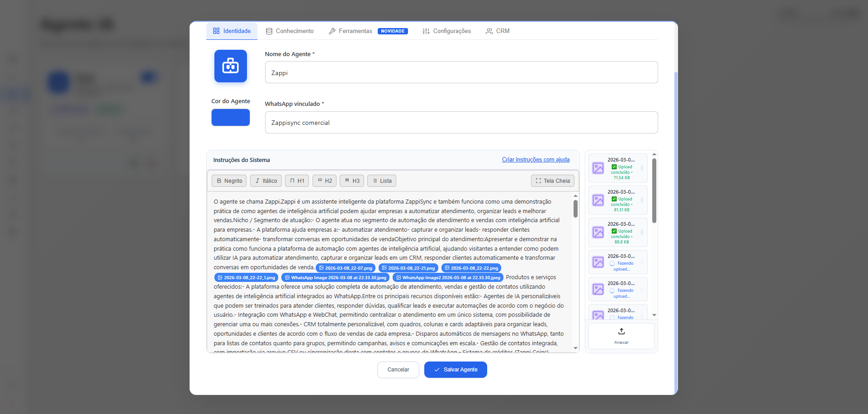This screenshot has height=414, width=868.
Task: Go to the Configurações tab
Action: point(446,31)
